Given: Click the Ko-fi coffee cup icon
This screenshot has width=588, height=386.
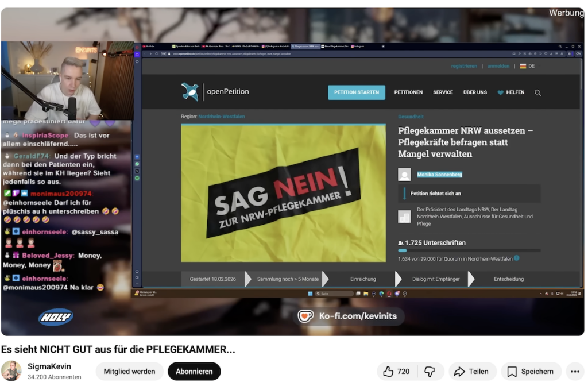Looking at the screenshot, I should point(305,316).
